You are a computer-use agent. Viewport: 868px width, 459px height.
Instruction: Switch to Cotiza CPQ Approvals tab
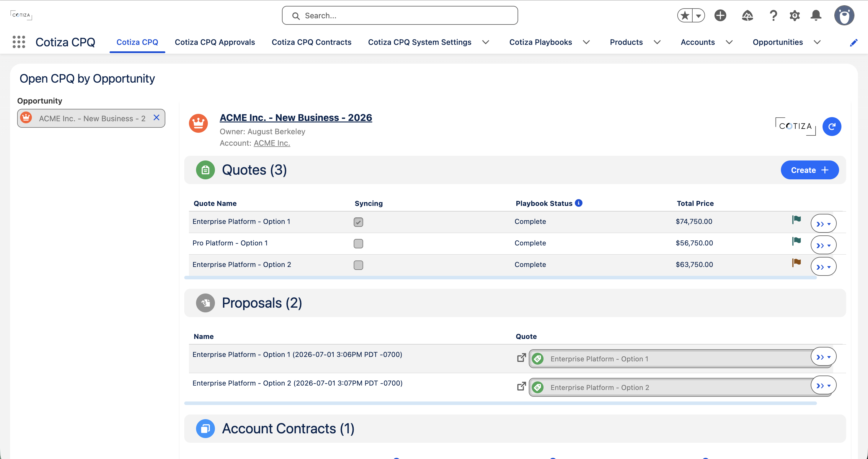click(x=215, y=42)
